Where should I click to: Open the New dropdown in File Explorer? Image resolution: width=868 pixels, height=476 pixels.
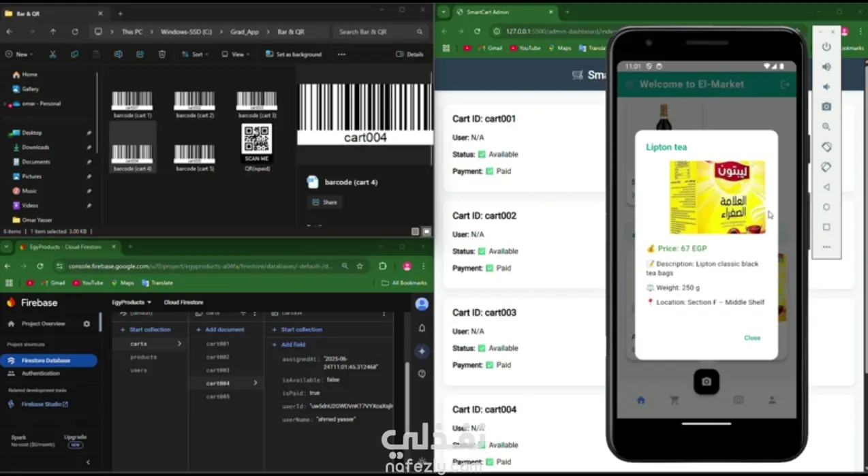pyautogui.click(x=18, y=54)
